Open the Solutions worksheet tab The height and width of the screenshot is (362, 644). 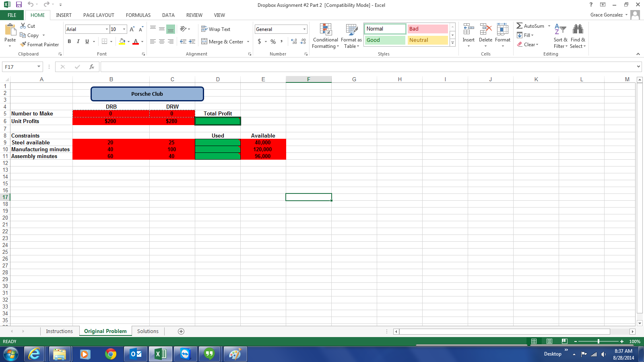(x=148, y=331)
